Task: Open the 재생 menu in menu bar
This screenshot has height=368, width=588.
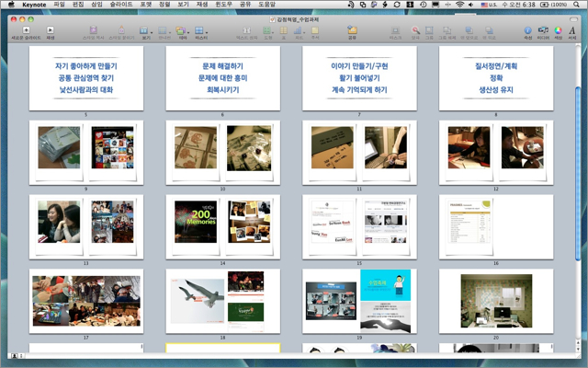Action: tap(202, 5)
